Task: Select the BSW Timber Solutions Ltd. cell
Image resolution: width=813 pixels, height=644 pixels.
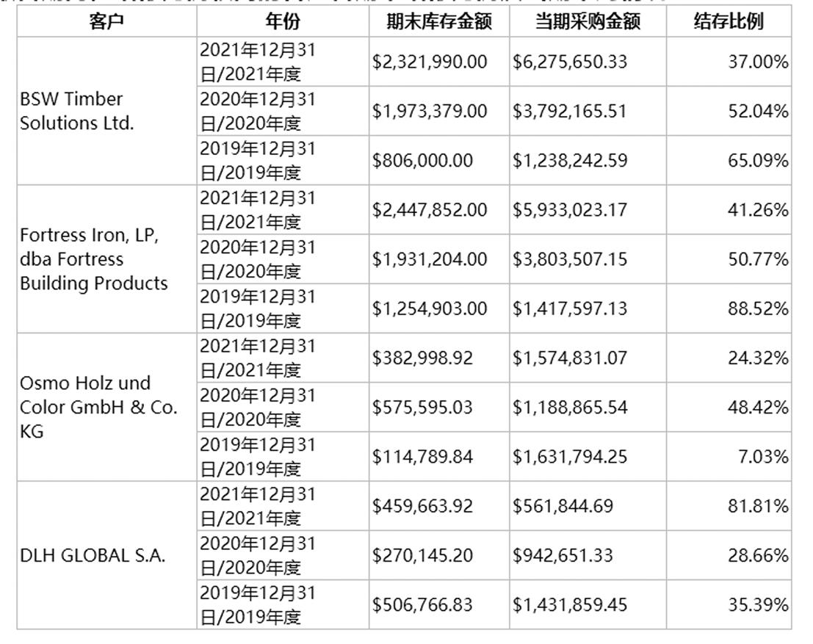Action: pyautogui.click(x=77, y=111)
